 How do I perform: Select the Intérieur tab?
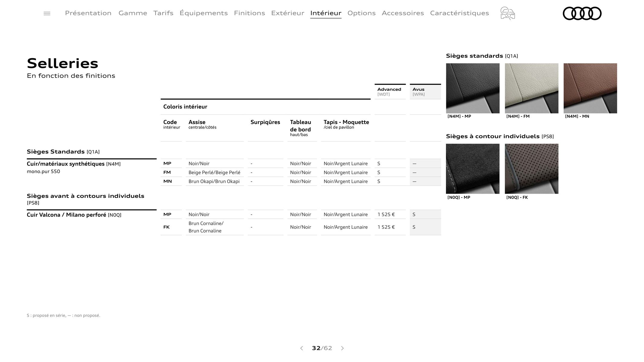pyautogui.click(x=326, y=13)
